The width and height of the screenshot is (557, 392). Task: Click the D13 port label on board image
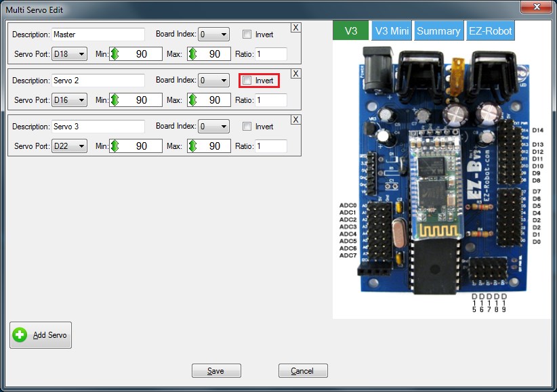(538, 144)
